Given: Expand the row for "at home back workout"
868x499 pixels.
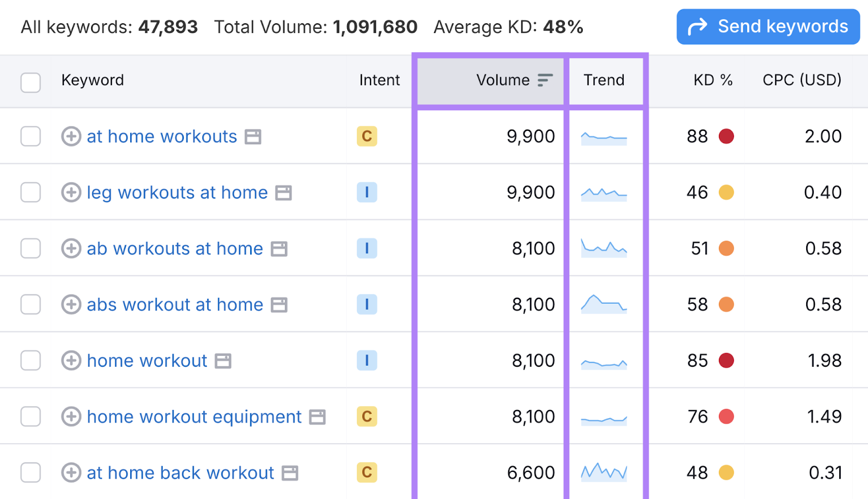Looking at the screenshot, I should click(71, 472).
